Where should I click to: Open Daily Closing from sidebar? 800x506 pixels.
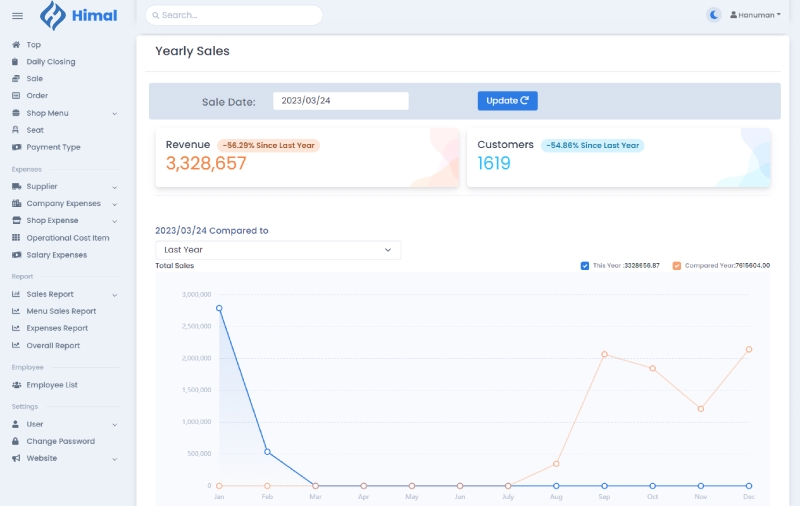[50, 62]
